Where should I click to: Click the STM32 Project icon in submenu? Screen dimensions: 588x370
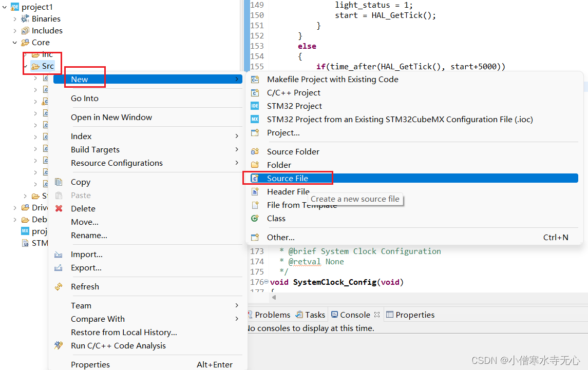point(255,106)
